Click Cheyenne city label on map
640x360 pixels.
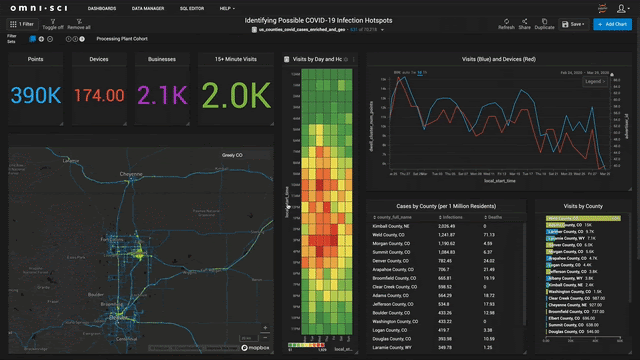[x=131, y=174]
